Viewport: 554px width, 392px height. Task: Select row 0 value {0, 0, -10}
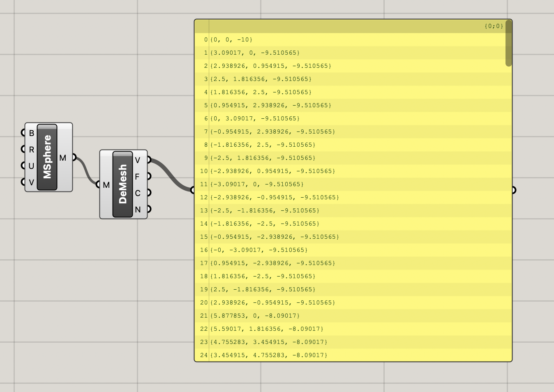click(231, 39)
